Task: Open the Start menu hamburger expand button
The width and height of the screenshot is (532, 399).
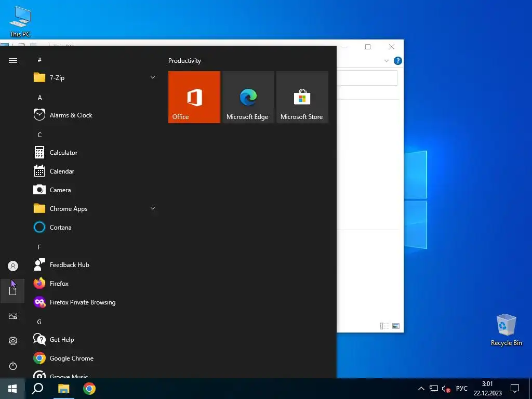Action: point(13,60)
